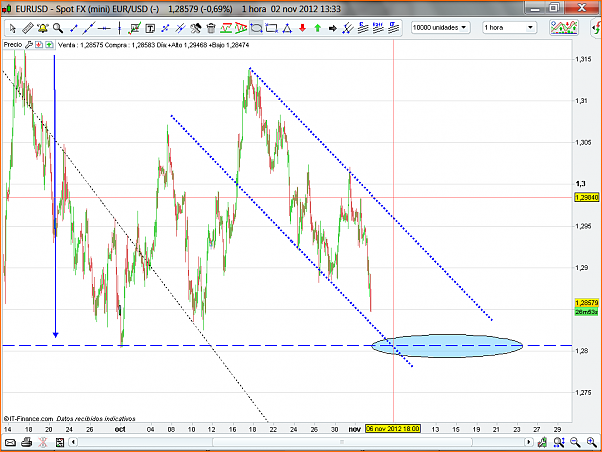Click the zoom fit icon with blue arrows

[559, 442]
